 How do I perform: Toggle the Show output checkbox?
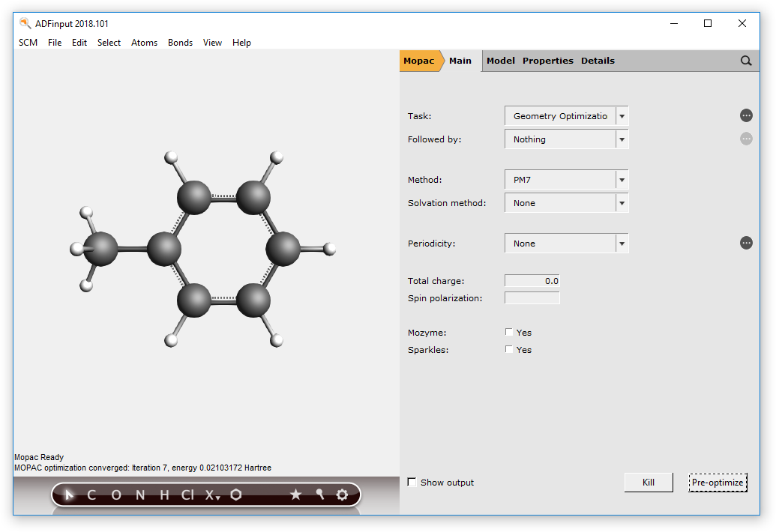pyautogui.click(x=412, y=483)
